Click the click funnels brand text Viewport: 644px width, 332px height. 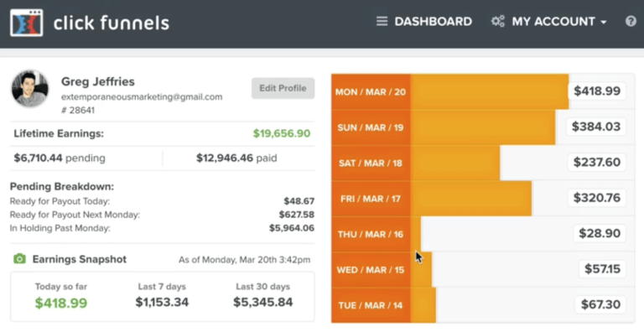(112, 23)
